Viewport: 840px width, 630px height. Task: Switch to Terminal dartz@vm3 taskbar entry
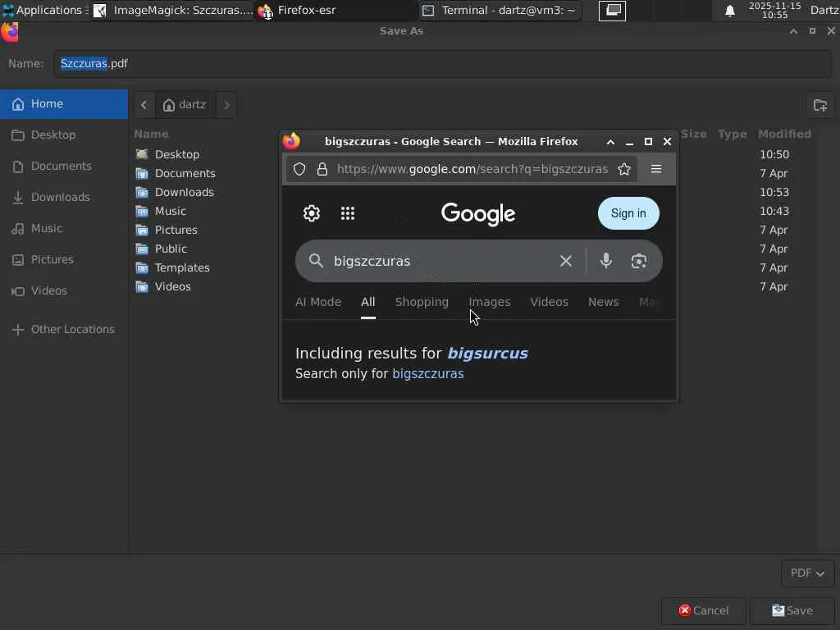[500, 11]
